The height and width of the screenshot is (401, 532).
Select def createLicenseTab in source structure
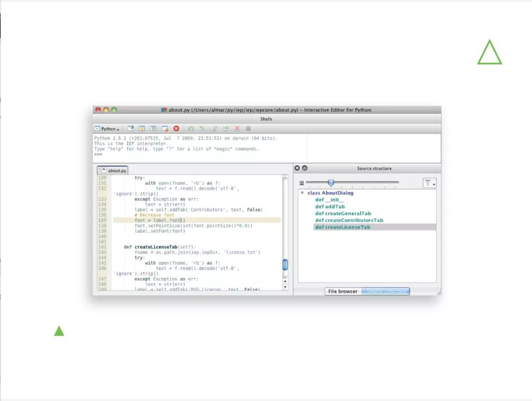click(343, 227)
